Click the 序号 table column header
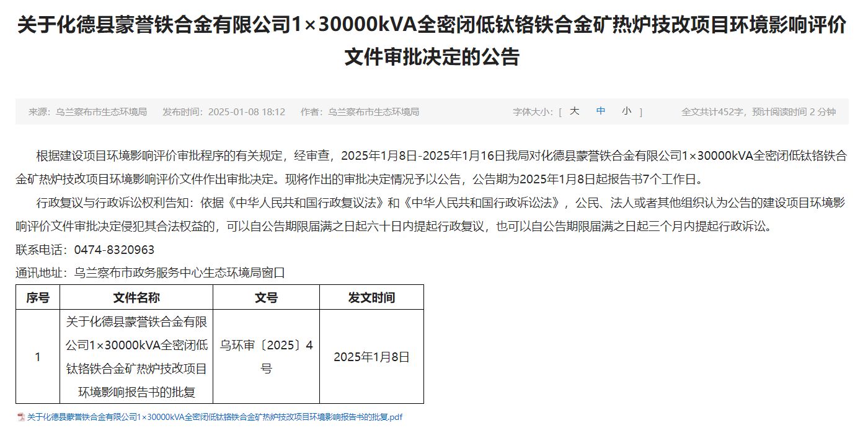Image resolution: width=868 pixels, height=428 pixels. pos(38,298)
